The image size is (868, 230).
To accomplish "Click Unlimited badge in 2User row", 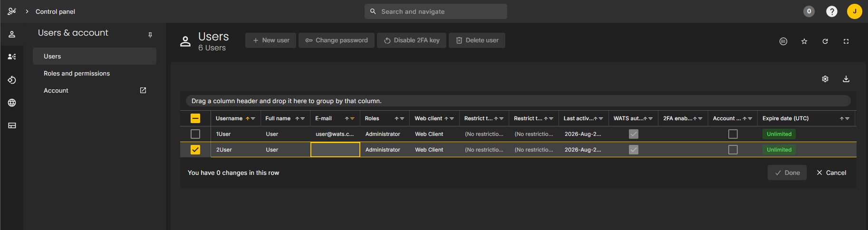I will click(779, 150).
